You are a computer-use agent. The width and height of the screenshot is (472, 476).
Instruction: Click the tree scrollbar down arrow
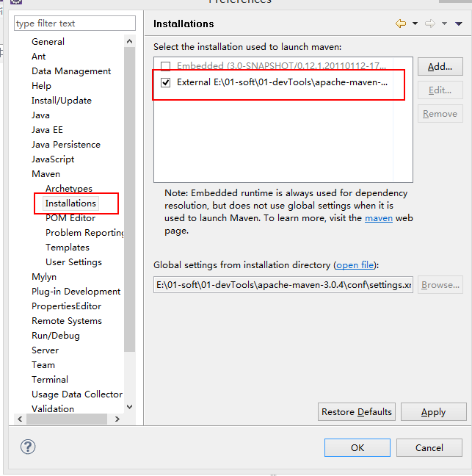pos(130,406)
